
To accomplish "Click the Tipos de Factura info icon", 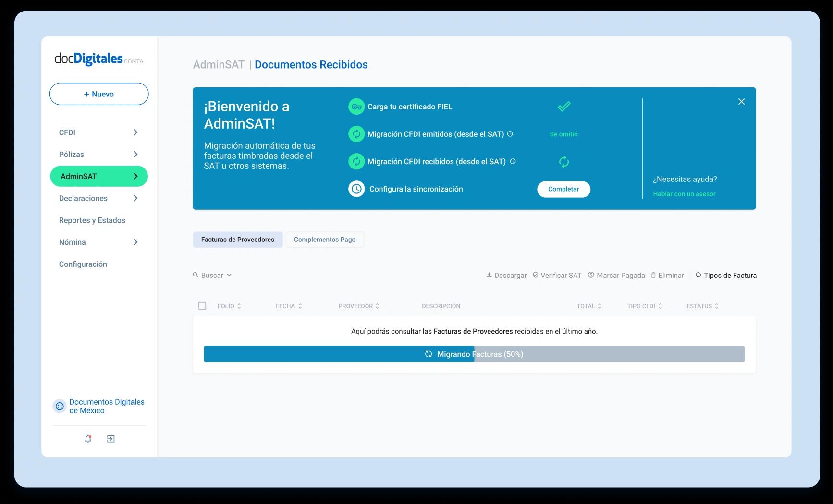I will coord(698,275).
